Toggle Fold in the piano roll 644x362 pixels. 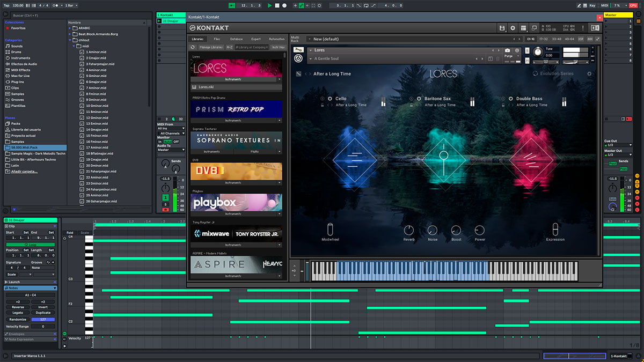tap(70, 233)
